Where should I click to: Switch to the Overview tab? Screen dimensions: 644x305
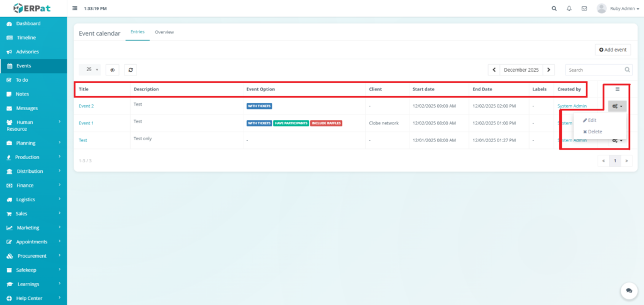tap(164, 32)
